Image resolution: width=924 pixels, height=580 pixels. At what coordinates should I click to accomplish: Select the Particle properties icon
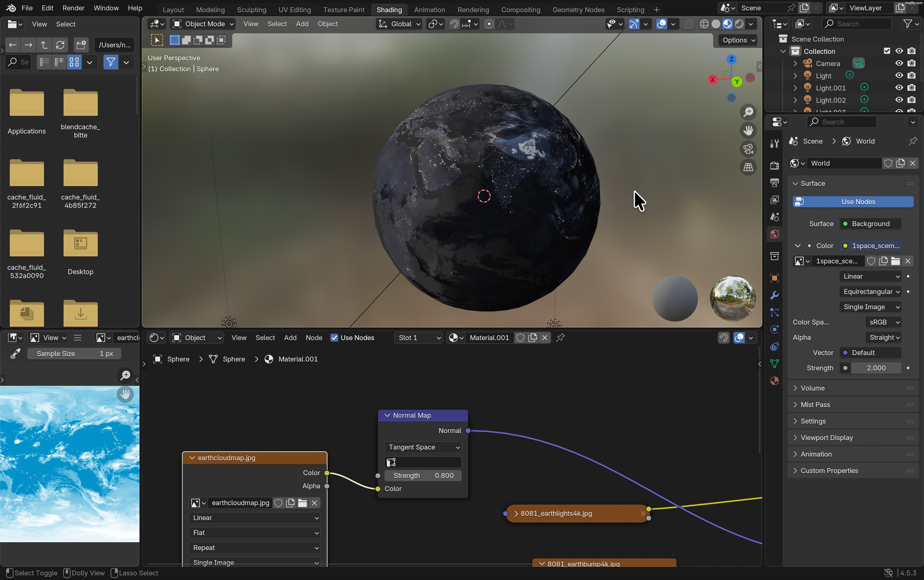[x=774, y=313]
